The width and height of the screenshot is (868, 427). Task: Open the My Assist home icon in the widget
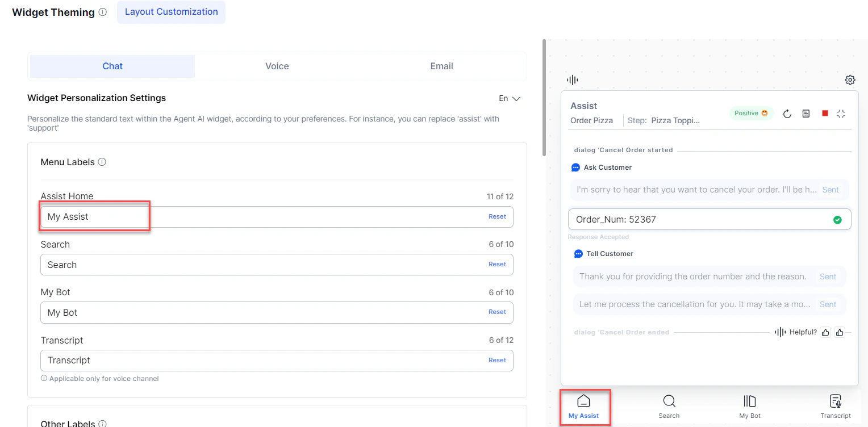(x=583, y=401)
